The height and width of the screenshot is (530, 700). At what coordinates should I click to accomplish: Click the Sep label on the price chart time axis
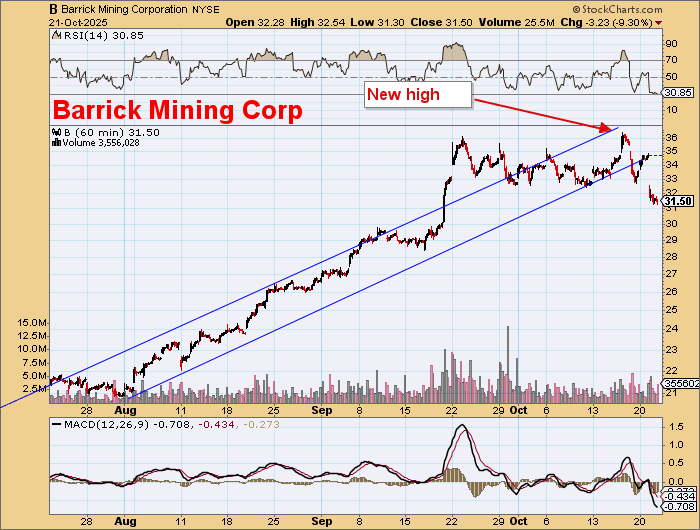(321, 410)
